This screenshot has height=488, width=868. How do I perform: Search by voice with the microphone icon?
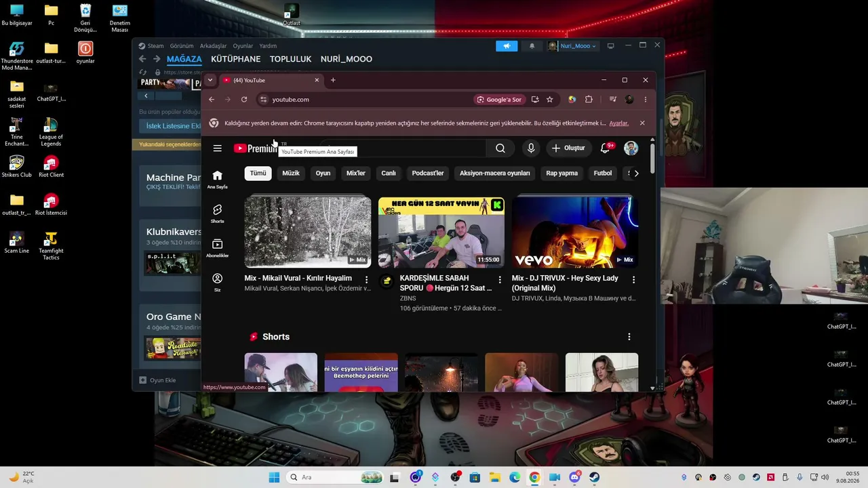click(x=531, y=148)
